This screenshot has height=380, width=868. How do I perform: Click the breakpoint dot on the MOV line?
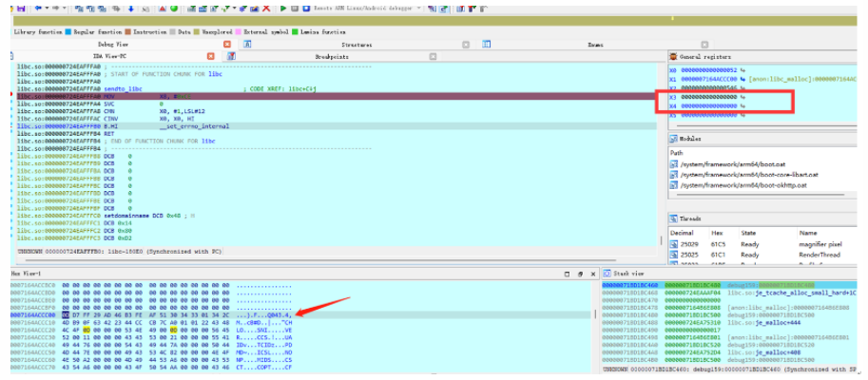[12, 96]
